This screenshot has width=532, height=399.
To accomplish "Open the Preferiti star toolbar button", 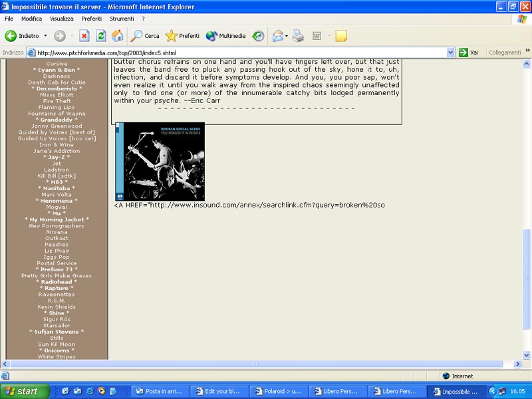I will click(x=182, y=36).
